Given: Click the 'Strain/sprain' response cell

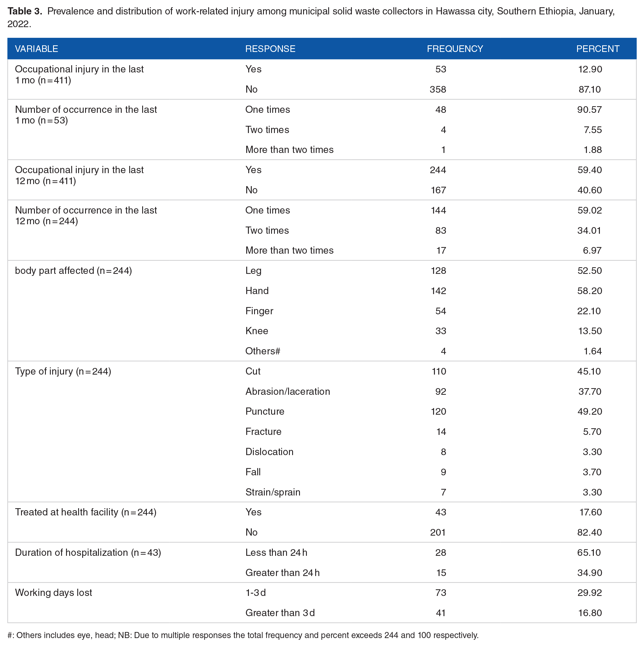Looking at the screenshot, I should point(273,492).
